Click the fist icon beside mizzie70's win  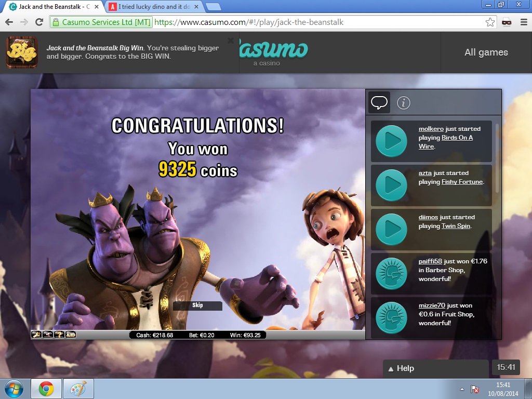pyautogui.click(x=391, y=317)
